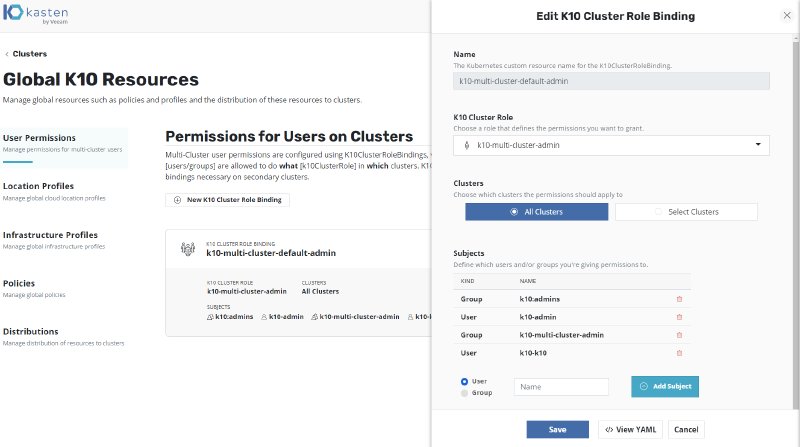The width and height of the screenshot is (800, 447).
Task: Go back via the Clusters chevron icon
Action: 7,54
